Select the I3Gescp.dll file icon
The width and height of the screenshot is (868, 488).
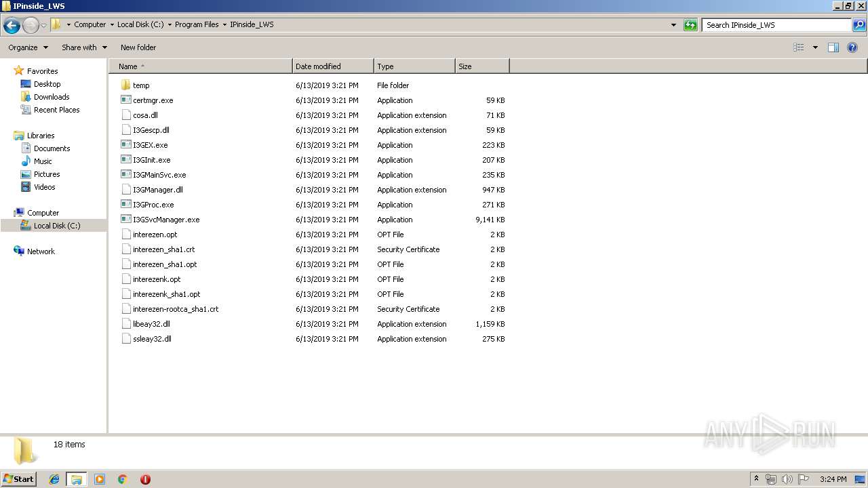[125, 130]
